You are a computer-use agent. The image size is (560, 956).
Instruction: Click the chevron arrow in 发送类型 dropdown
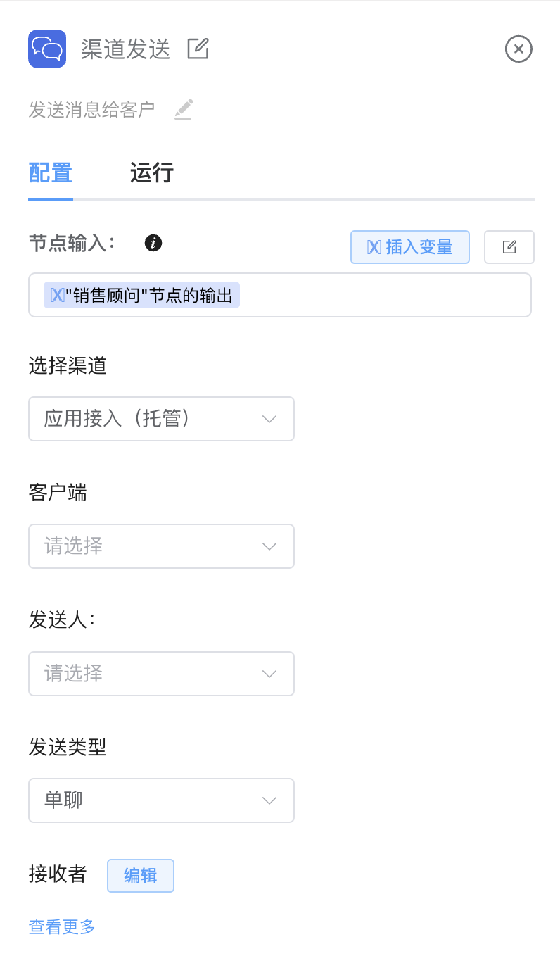tap(269, 800)
